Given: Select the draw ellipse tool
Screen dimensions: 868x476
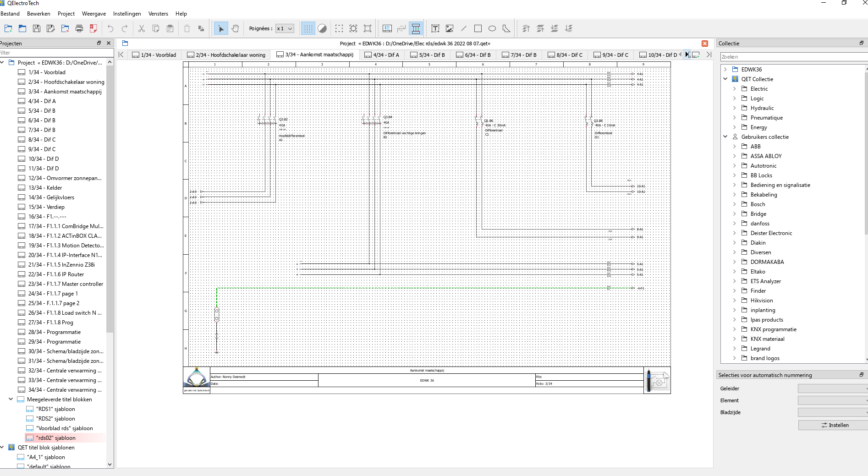Looking at the screenshot, I should [x=492, y=28].
